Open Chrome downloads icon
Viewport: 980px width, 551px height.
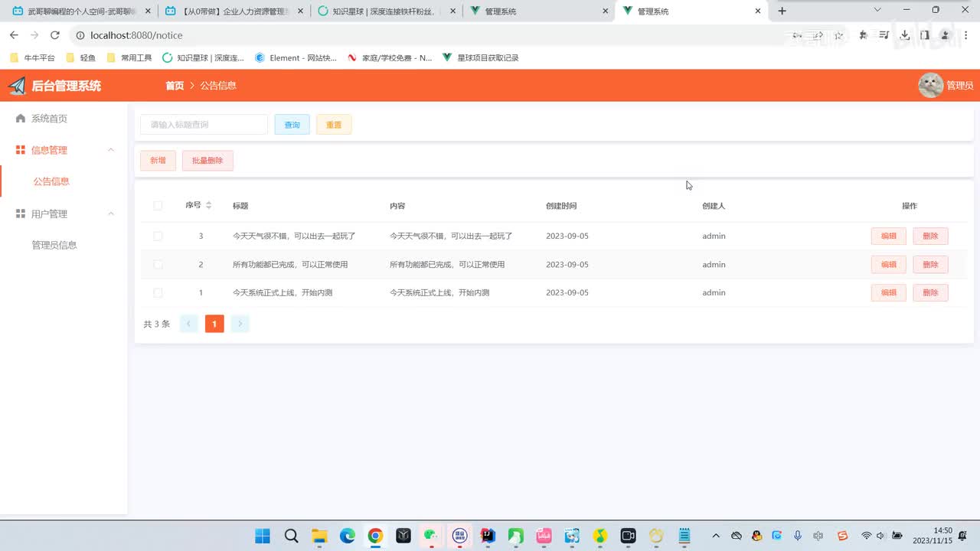point(904,35)
